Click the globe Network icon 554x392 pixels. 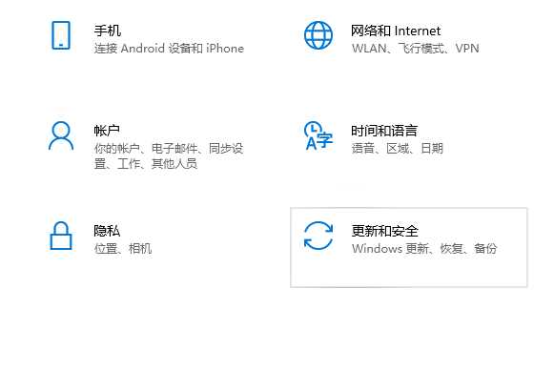(318, 35)
